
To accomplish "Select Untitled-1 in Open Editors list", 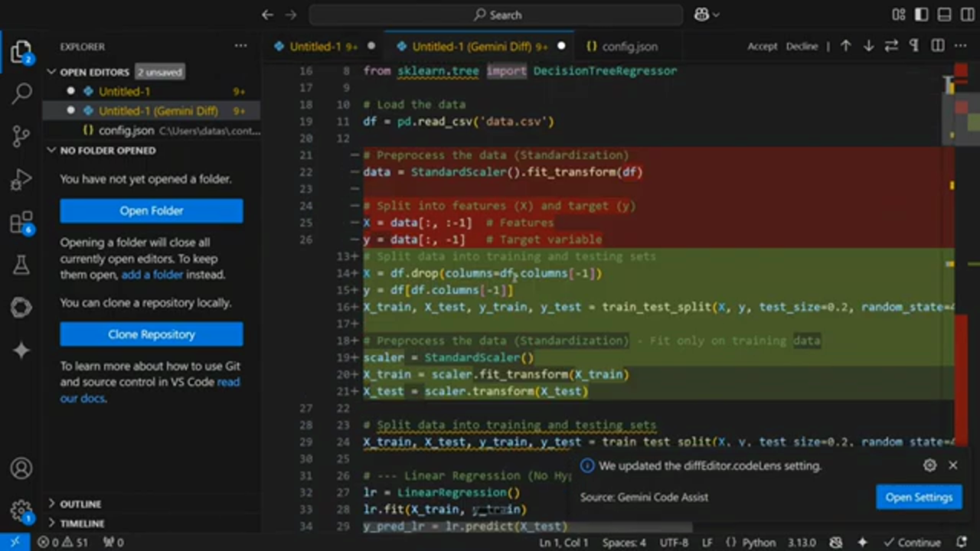I will [x=151, y=91].
